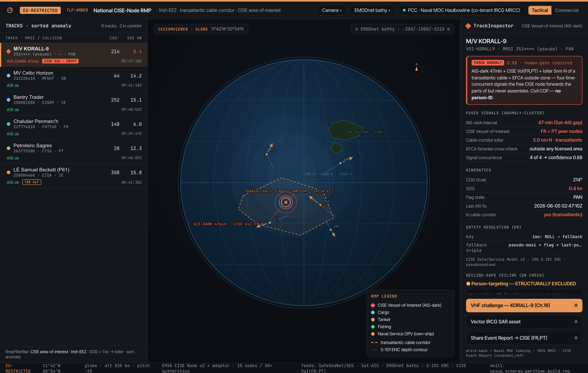588x373 pixels.
Task: Switch to Commercial mode
Action: [567, 10]
